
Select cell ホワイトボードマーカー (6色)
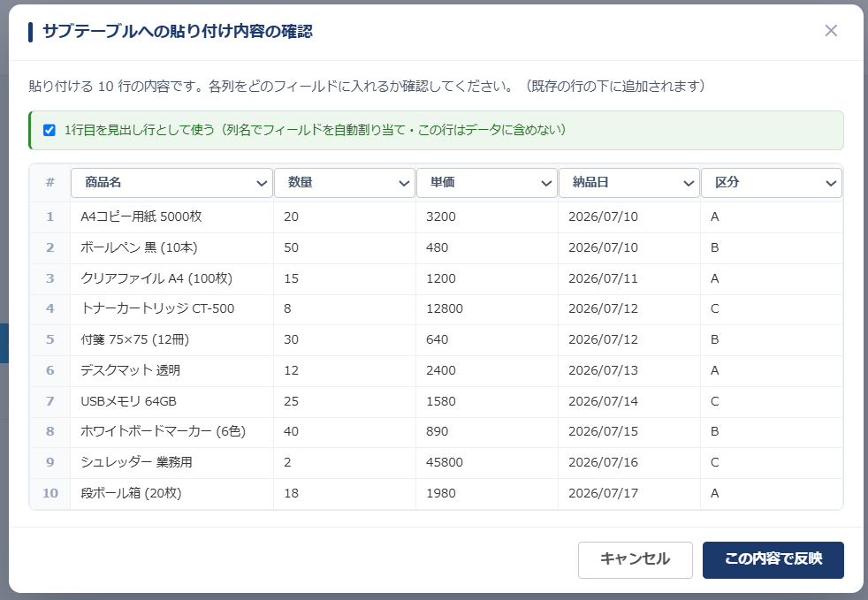click(x=171, y=432)
